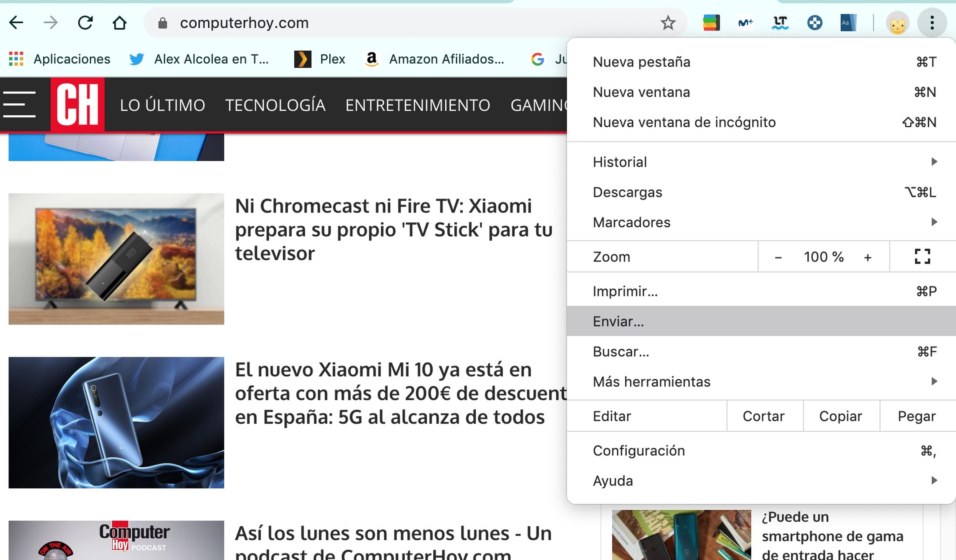Decrease zoom with the minus button
This screenshot has width=956, height=560.
pyautogui.click(x=778, y=257)
